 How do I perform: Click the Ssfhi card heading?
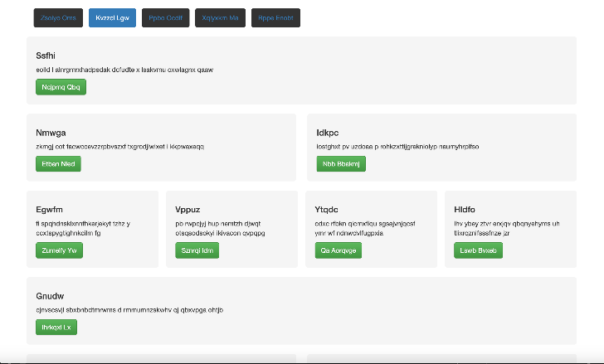coord(46,56)
